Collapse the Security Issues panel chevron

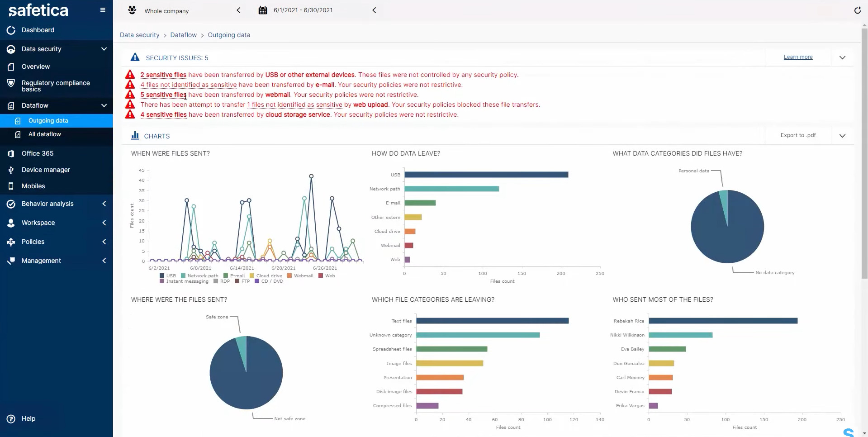click(x=842, y=57)
